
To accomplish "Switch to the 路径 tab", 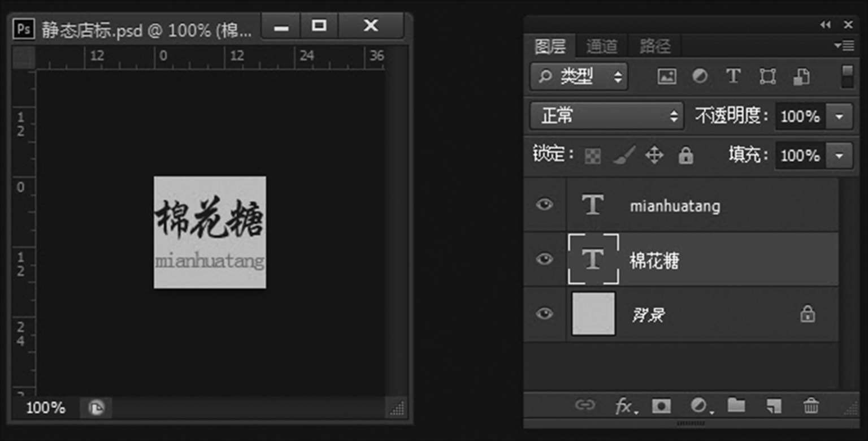I will coord(655,46).
